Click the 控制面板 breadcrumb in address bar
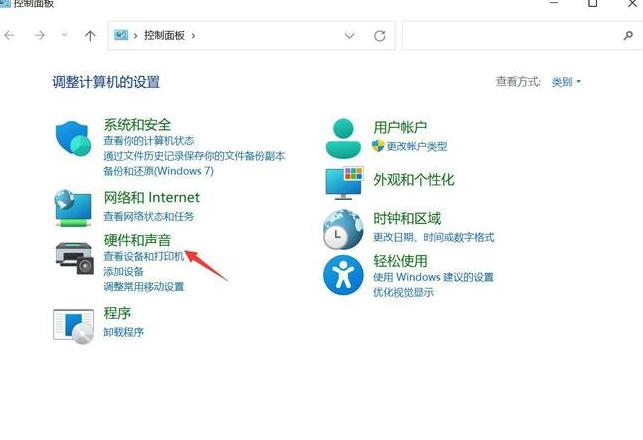Screen dimensions: 643x440 [x=164, y=36]
